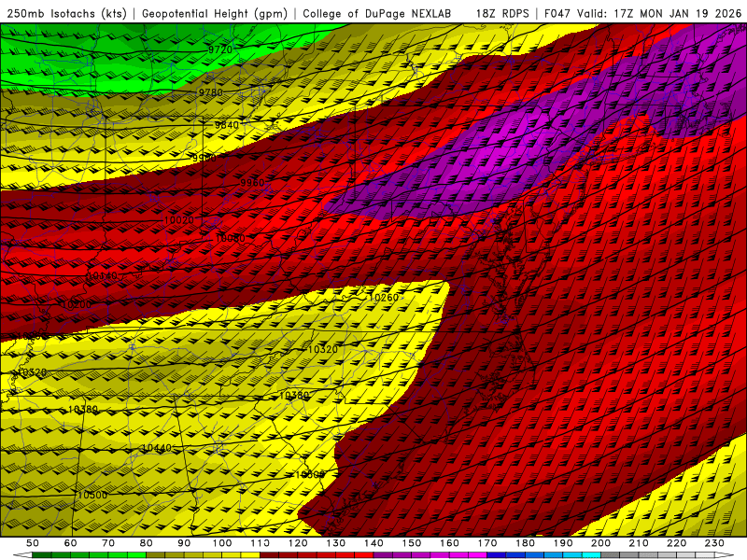Viewport: 747px width, 560px height.
Task: Click the 10440 height contour label
Action: [157, 448]
